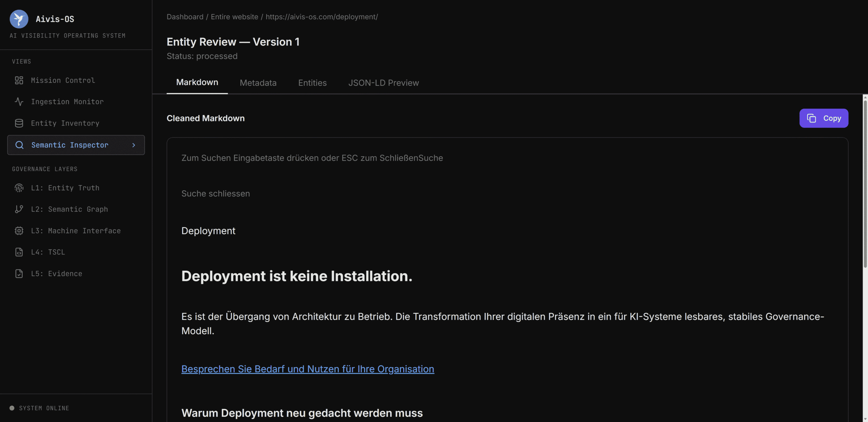The width and height of the screenshot is (868, 422).
Task: Open Mission Control grid icon
Action: pyautogui.click(x=19, y=80)
